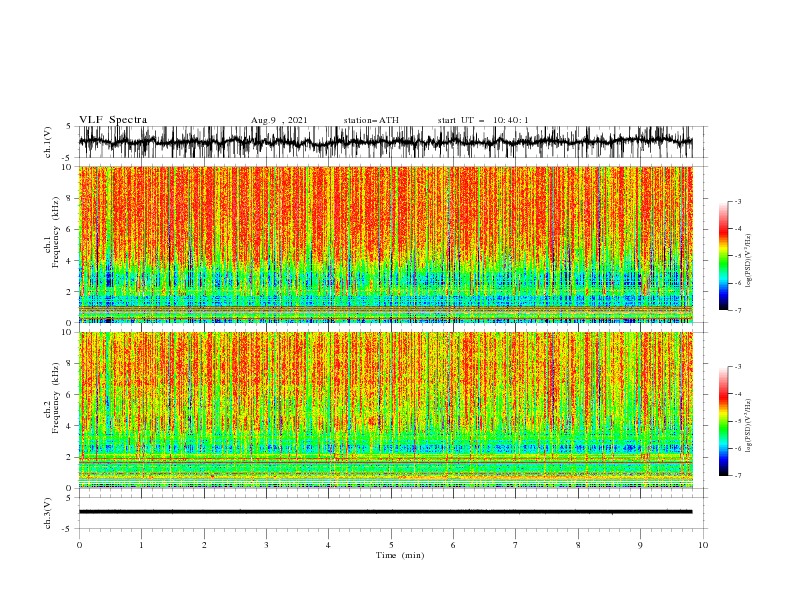Click the "station=ATH" label
792x612 pixels.
[371, 120]
